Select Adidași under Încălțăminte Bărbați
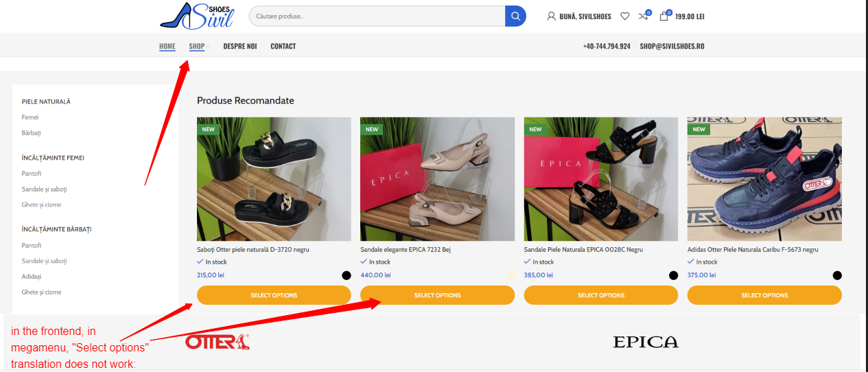 point(32,276)
